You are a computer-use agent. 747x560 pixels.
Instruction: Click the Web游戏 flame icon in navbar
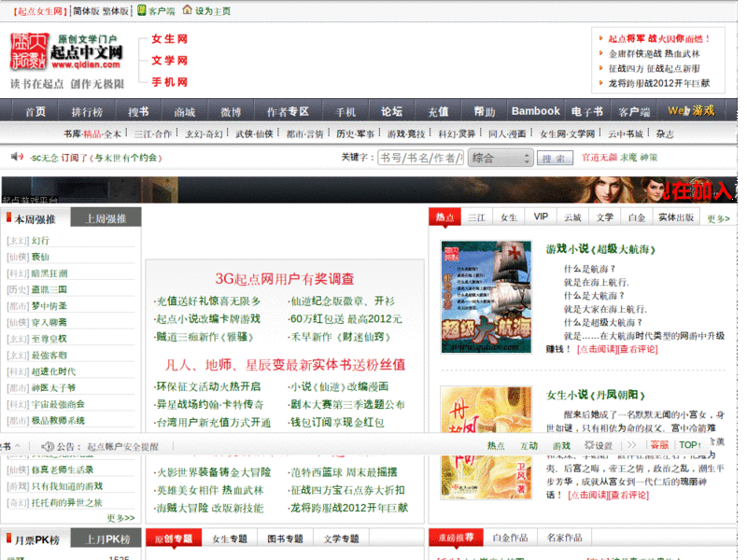pos(689,110)
